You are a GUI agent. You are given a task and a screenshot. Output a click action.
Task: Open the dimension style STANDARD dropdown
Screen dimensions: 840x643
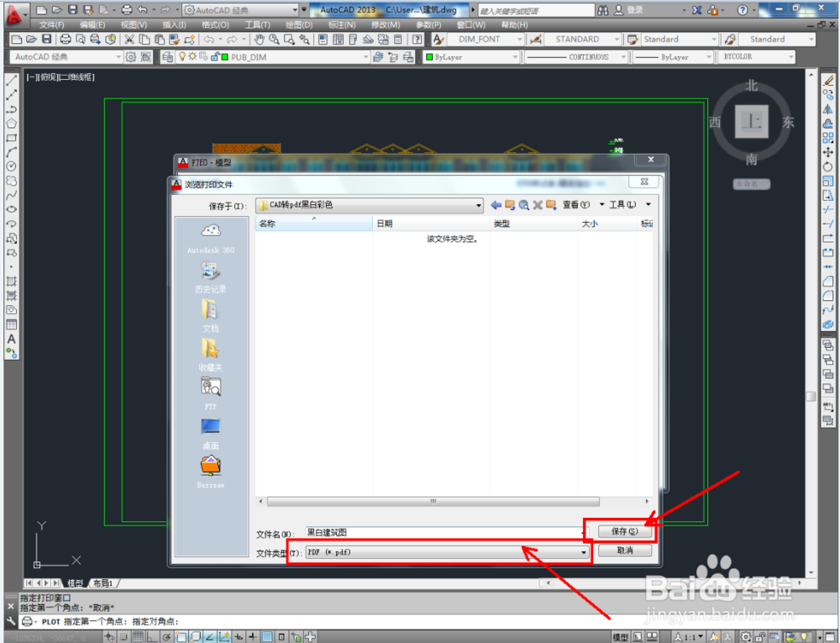[x=583, y=40]
